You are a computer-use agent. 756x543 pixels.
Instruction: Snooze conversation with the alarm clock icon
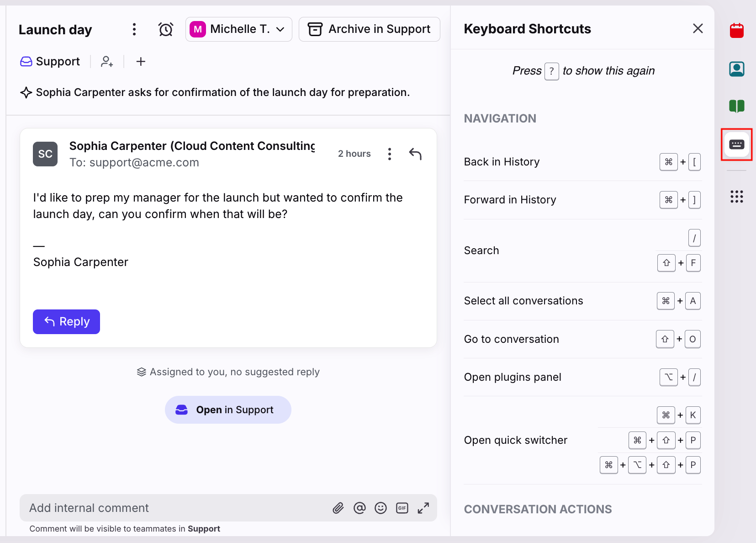166,29
